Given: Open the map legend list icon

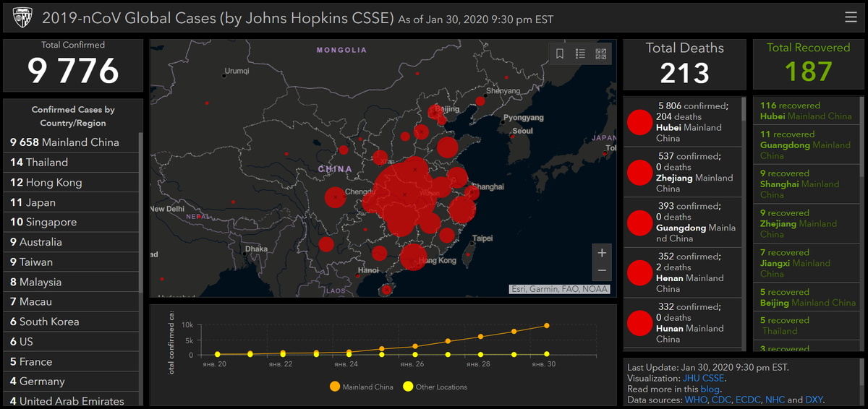Looking at the screenshot, I should (x=580, y=53).
